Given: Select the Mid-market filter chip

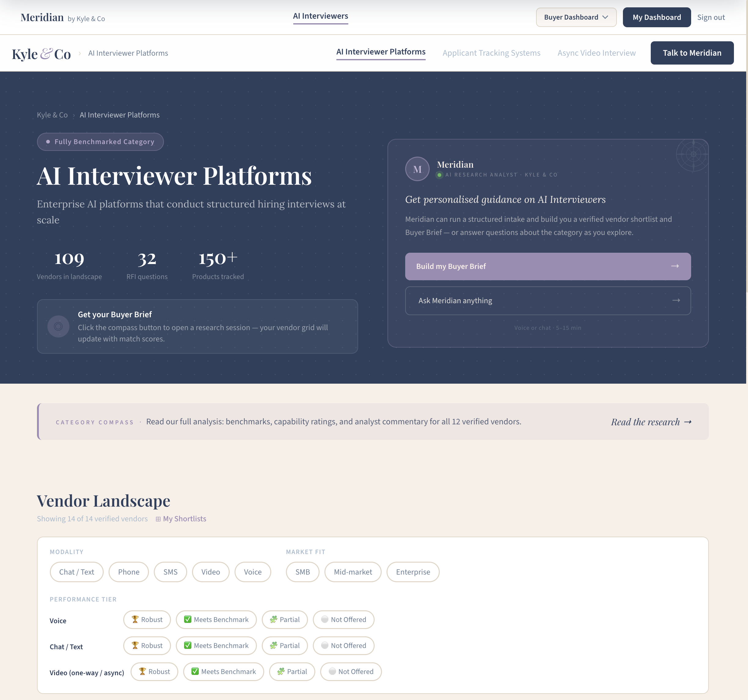Looking at the screenshot, I should (x=353, y=572).
